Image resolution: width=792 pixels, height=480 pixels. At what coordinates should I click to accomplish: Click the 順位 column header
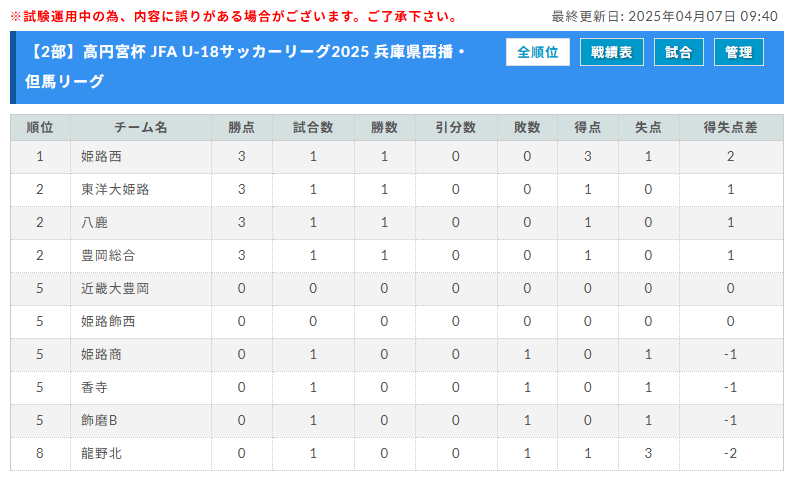pos(40,127)
